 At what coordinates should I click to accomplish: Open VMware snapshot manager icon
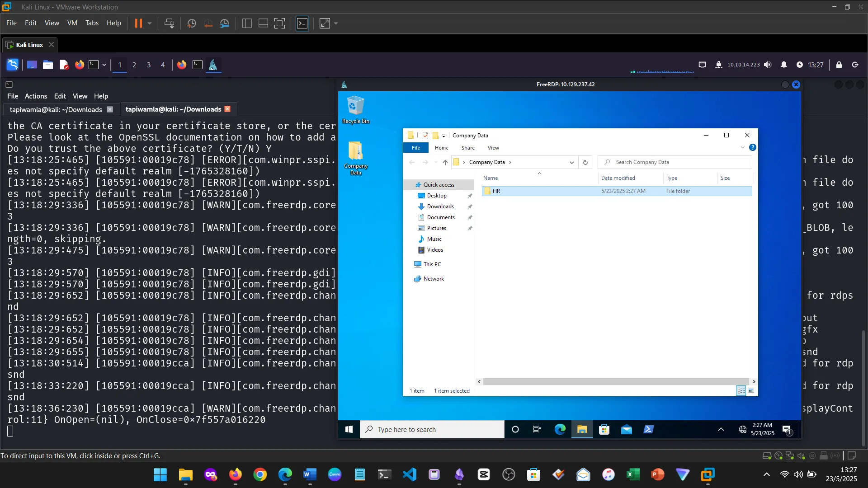point(225,23)
